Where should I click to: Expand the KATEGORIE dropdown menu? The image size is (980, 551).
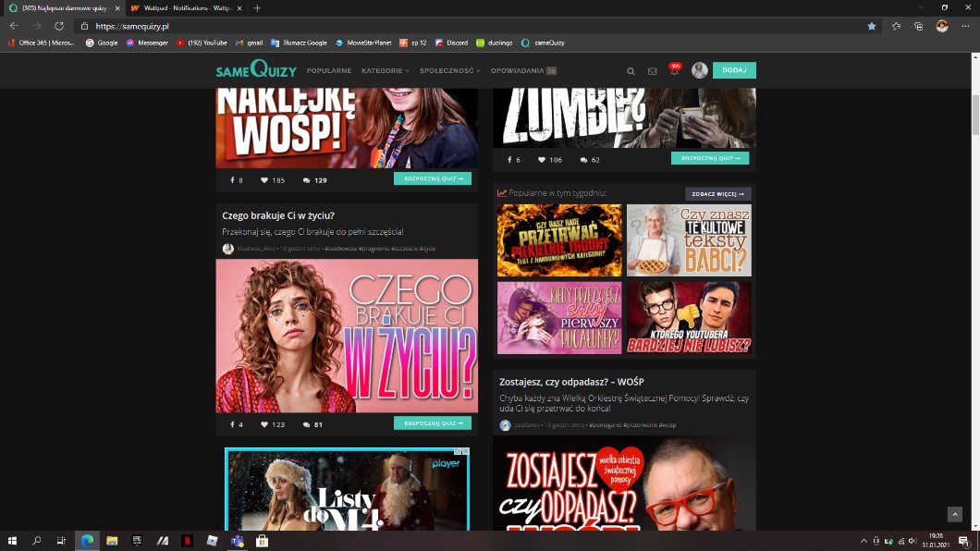tap(385, 70)
